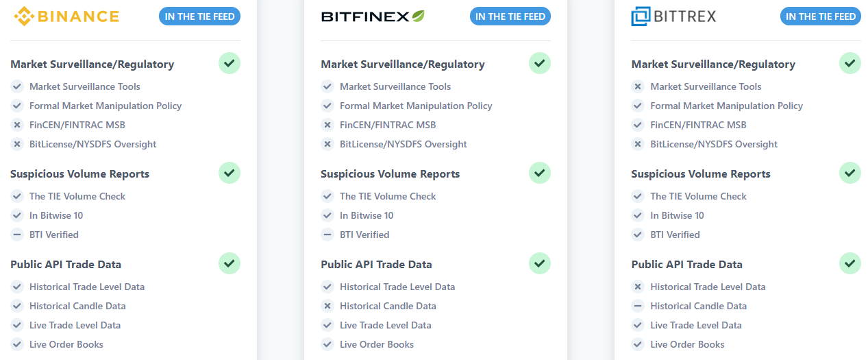The width and height of the screenshot is (868, 360).
Task: Click 'BitLicense/NYSDFS Oversight' under Bittrex
Action: 714,144
